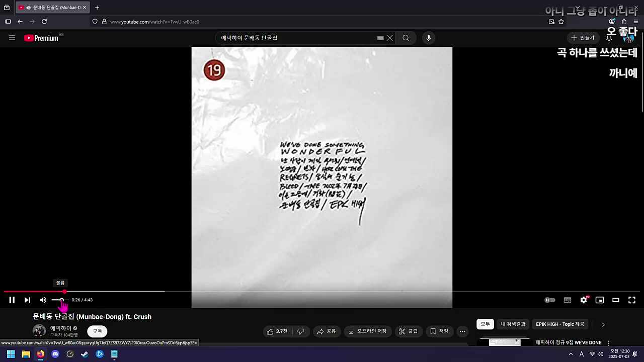
Task: Click the 저장 save button
Action: tap(439, 331)
